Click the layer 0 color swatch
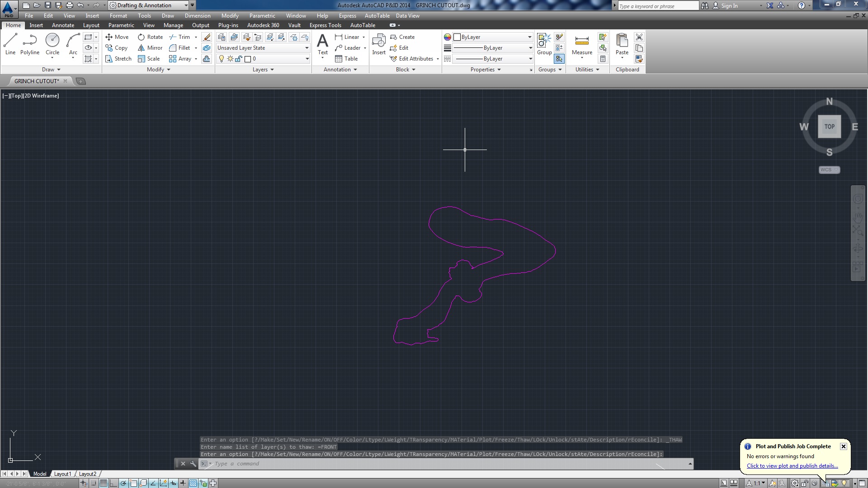Viewport: 868px width, 488px height. [248, 59]
